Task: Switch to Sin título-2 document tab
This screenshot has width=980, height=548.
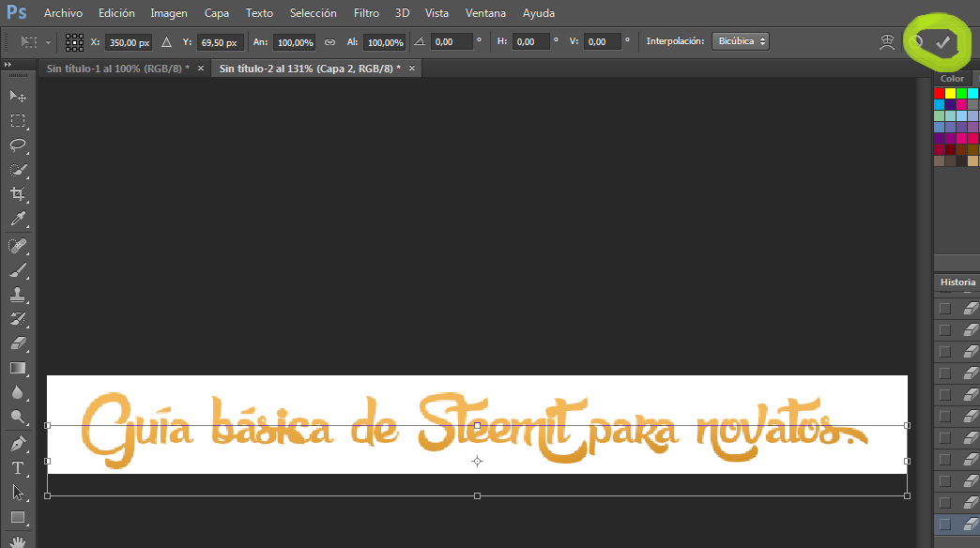Action: point(310,68)
